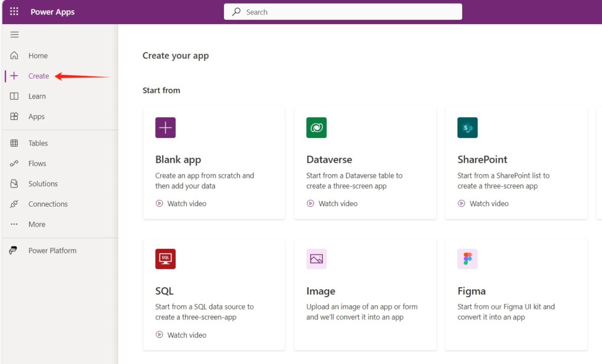Click the Home house icon

[14, 55]
